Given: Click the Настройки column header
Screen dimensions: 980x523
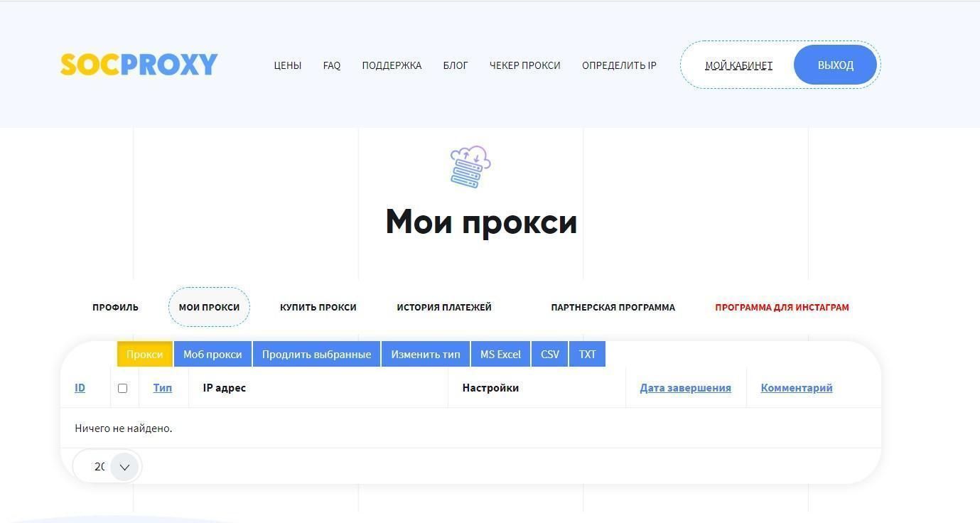Looking at the screenshot, I should tap(490, 387).
